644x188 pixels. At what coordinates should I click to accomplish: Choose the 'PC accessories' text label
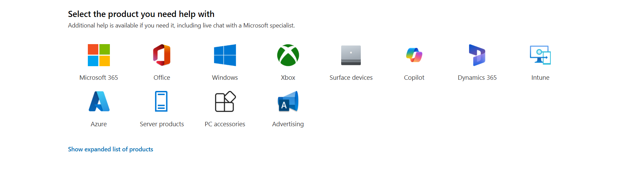[x=225, y=124]
